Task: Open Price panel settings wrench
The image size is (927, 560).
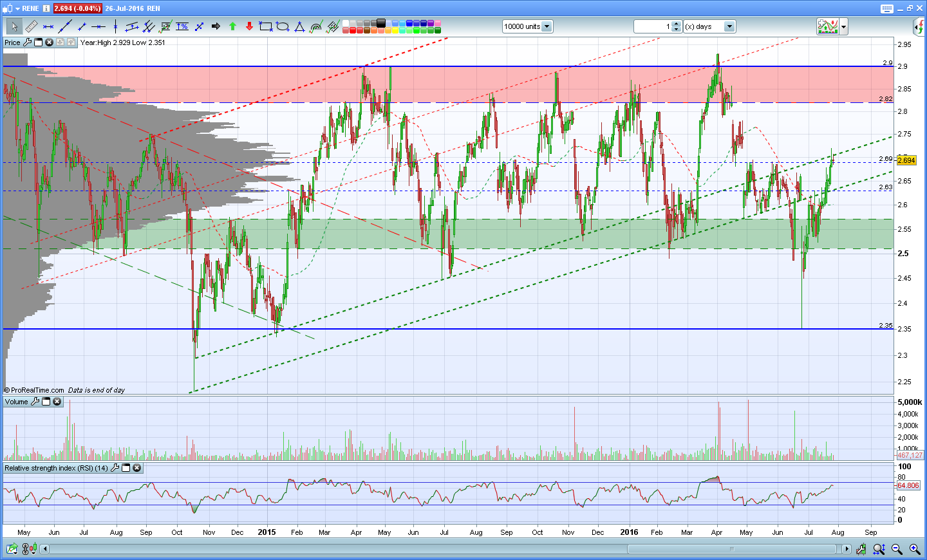Action: (27, 42)
